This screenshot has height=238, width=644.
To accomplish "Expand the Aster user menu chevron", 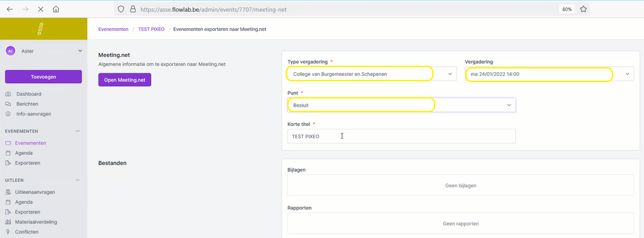I will point(80,51).
